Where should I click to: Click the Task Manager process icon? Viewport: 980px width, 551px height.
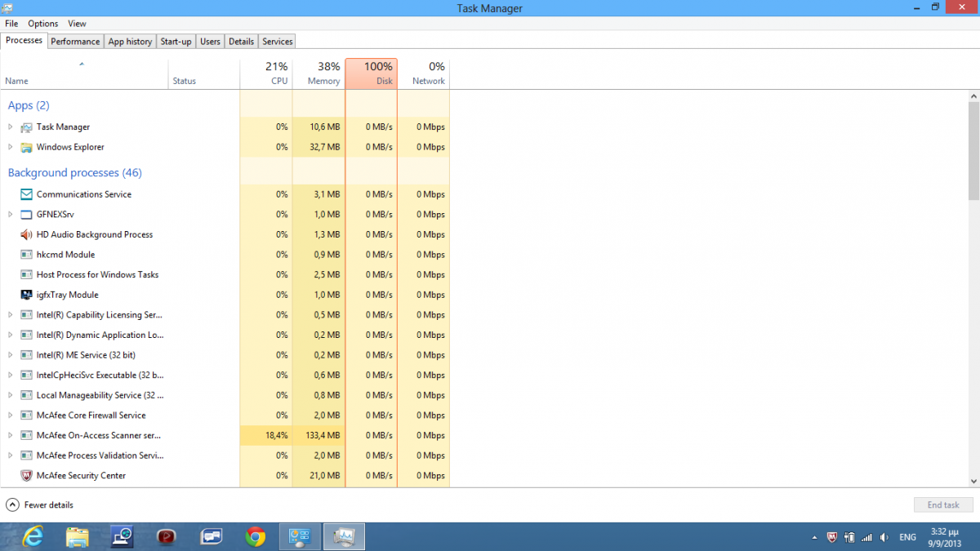click(25, 127)
